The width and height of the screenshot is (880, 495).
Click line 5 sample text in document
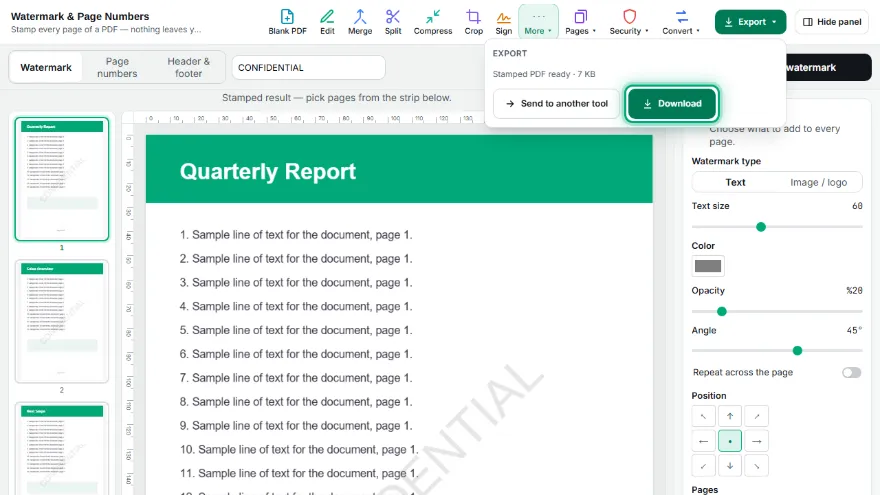[296, 330]
